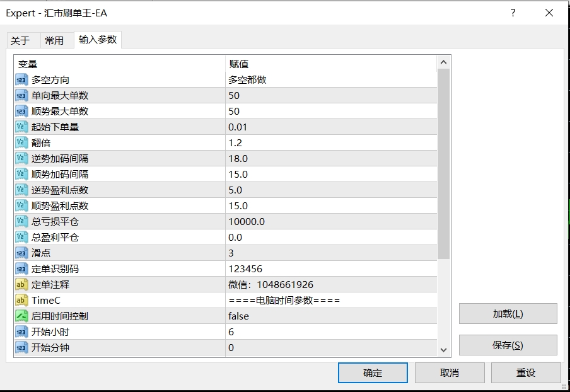Image resolution: width=570 pixels, height=392 pixels.
Task: Click the string icon beside 定单注释
Action: pyautogui.click(x=21, y=284)
